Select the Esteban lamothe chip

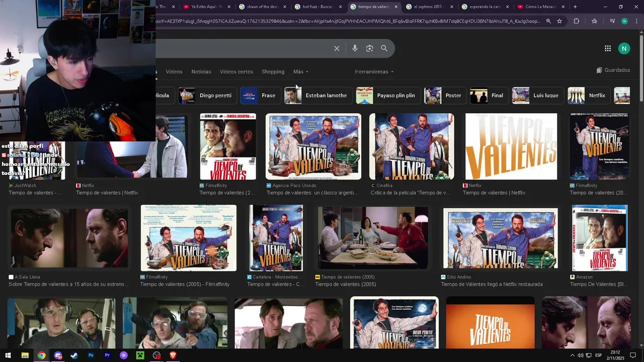pyautogui.click(x=318, y=96)
